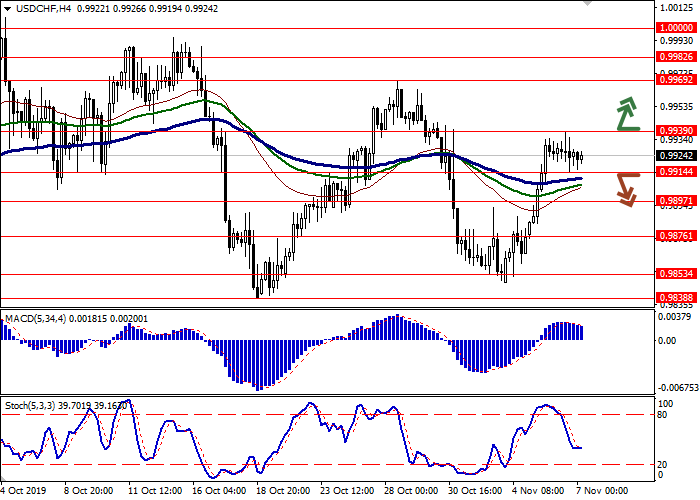Click the red downward arrow icon
Viewport: 700px width, 500px height.
pos(627,189)
